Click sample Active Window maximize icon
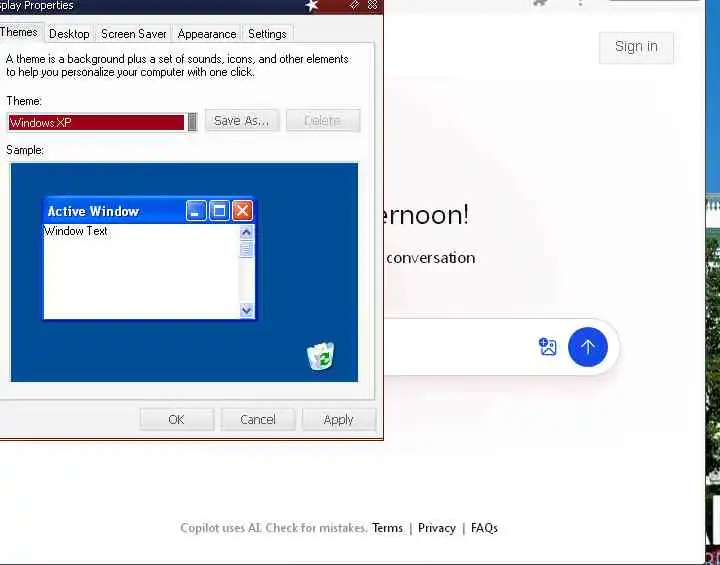This screenshot has height=565, width=720. [x=219, y=211]
